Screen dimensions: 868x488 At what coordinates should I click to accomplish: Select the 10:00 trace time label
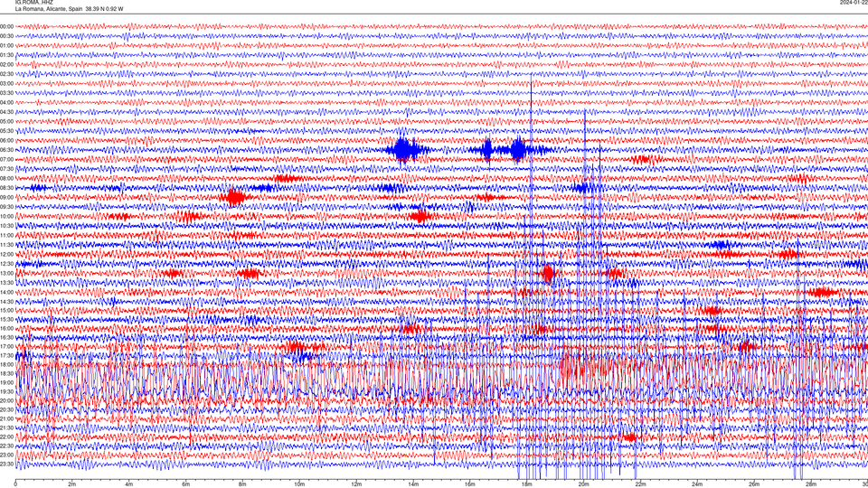(x=6, y=216)
